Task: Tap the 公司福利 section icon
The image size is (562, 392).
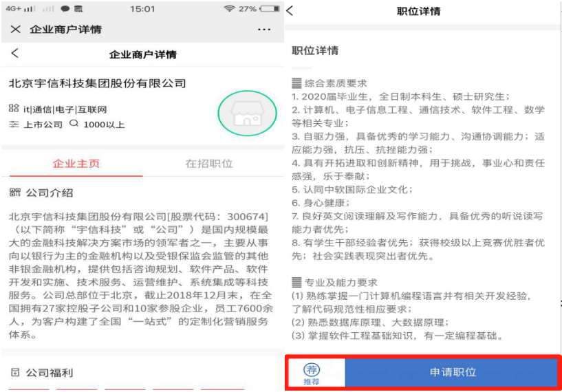Action: coord(14,372)
